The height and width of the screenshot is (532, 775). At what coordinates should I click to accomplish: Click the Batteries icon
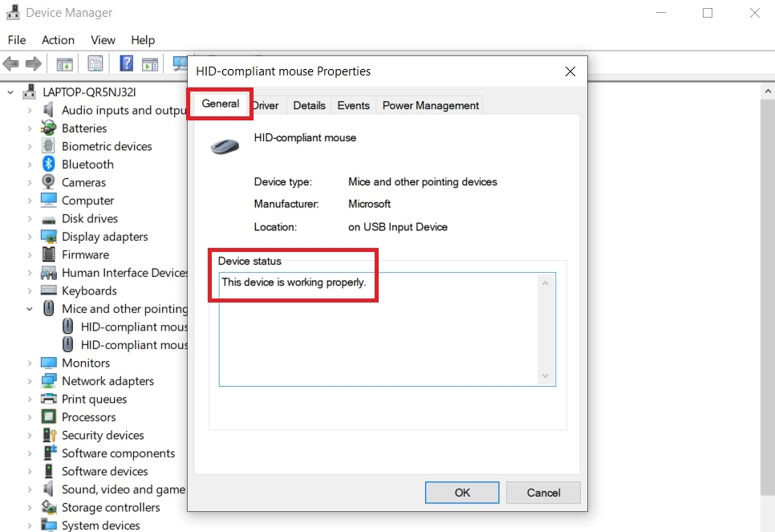[48, 128]
